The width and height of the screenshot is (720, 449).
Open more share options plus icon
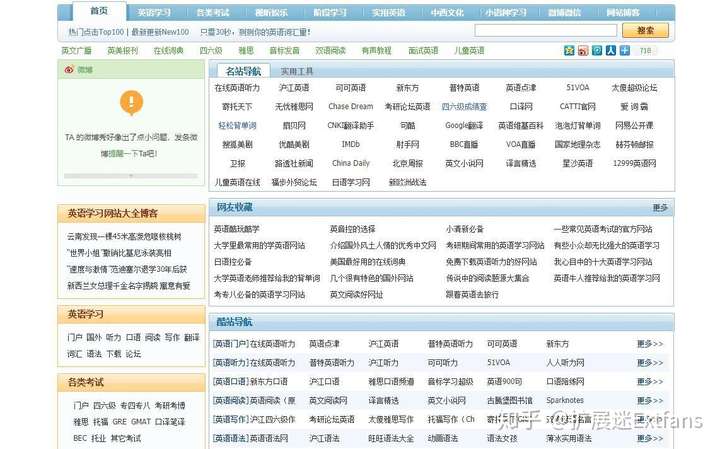(x=624, y=51)
